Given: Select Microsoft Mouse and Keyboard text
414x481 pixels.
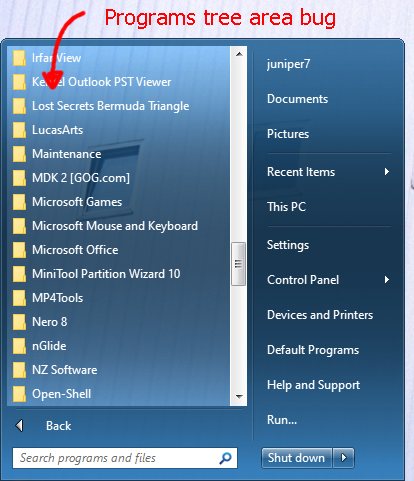Looking at the screenshot, I should (115, 226).
